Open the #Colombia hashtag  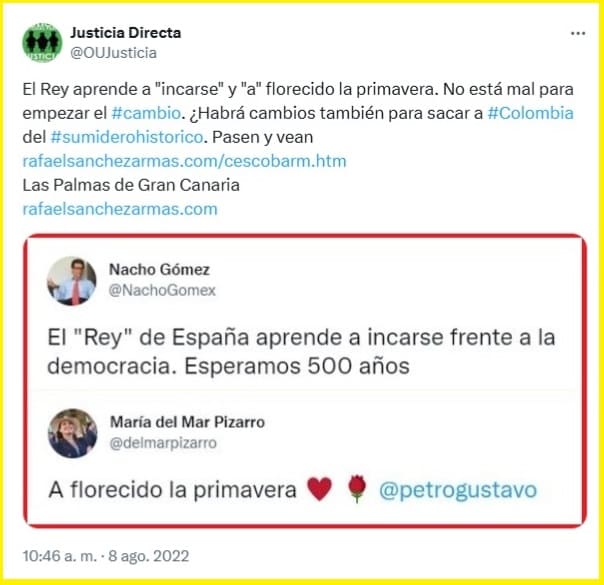pyautogui.click(x=530, y=113)
